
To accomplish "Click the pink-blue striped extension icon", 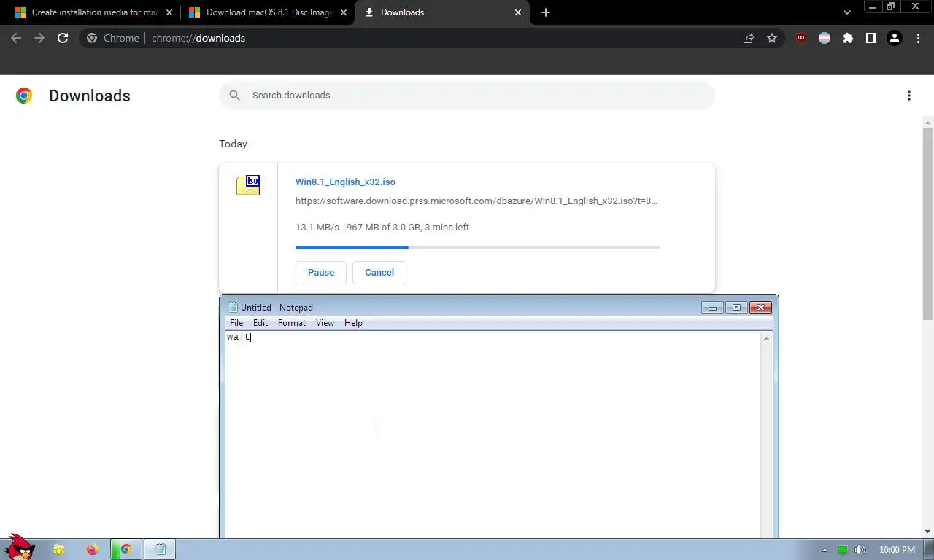I will click(x=825, y=38).
